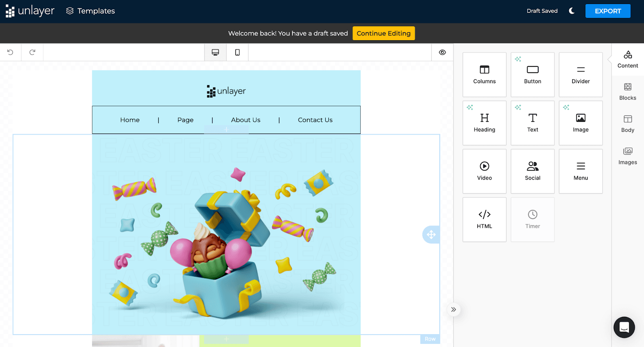Toggle dark mode moon icon
644x347 pixels.
(x=572, y=11)
